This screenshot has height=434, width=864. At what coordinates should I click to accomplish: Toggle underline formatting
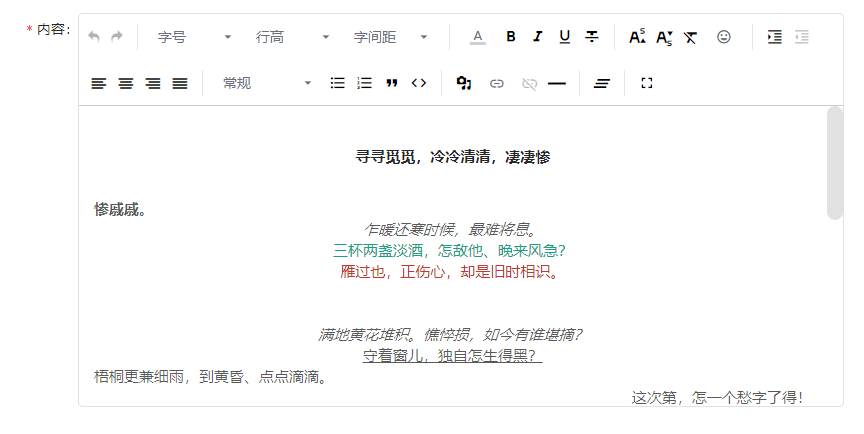564,37
